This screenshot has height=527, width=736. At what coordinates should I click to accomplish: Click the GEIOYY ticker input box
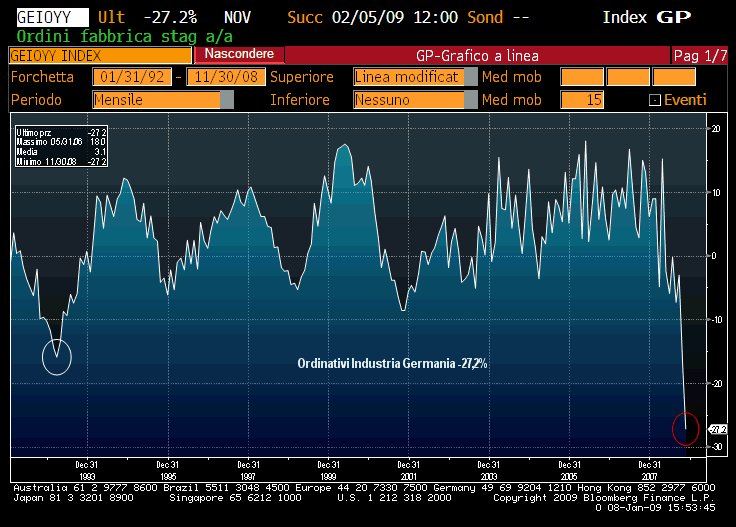(52, 18)
